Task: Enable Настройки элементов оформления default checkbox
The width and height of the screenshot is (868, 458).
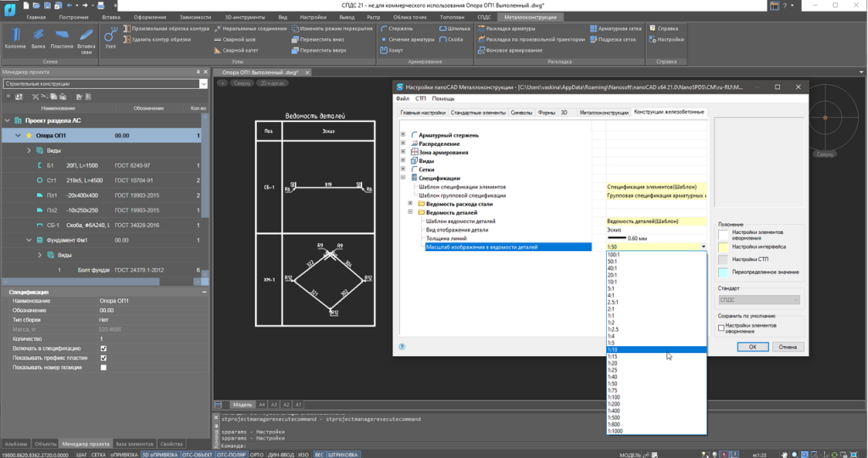Action: 721,328
